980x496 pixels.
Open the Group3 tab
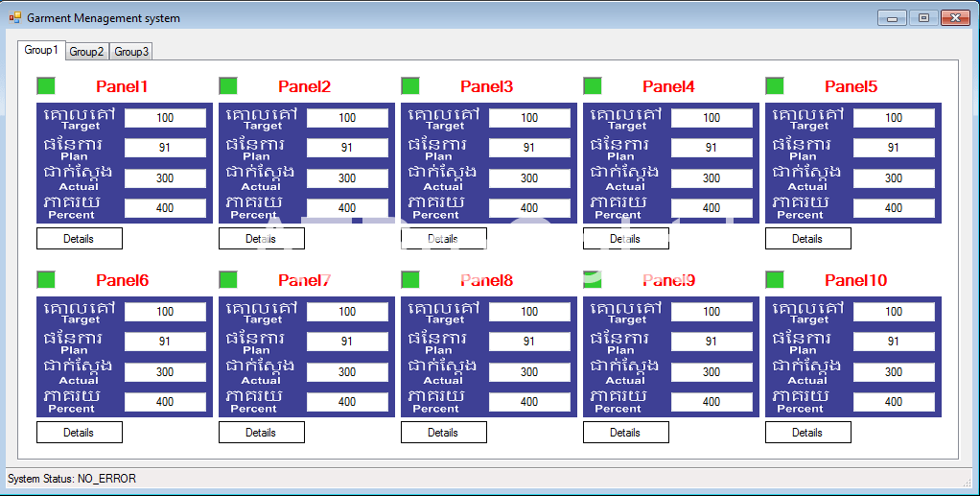pos(131,51)
